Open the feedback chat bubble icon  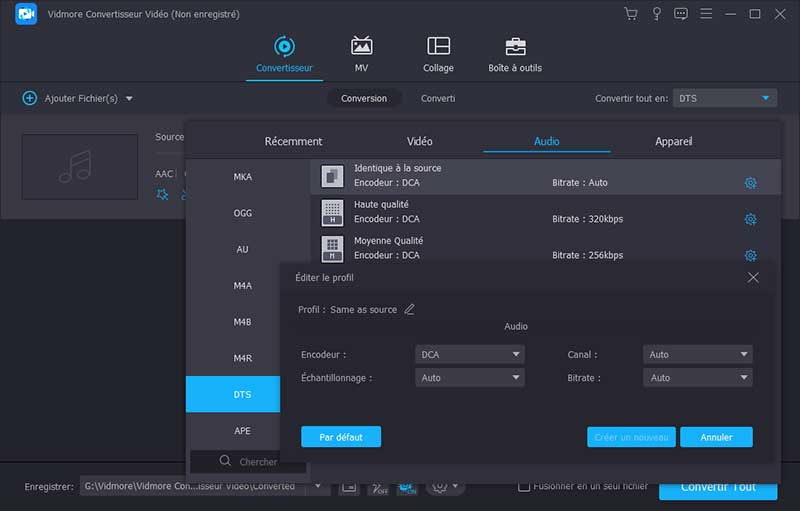pos(681,14)
